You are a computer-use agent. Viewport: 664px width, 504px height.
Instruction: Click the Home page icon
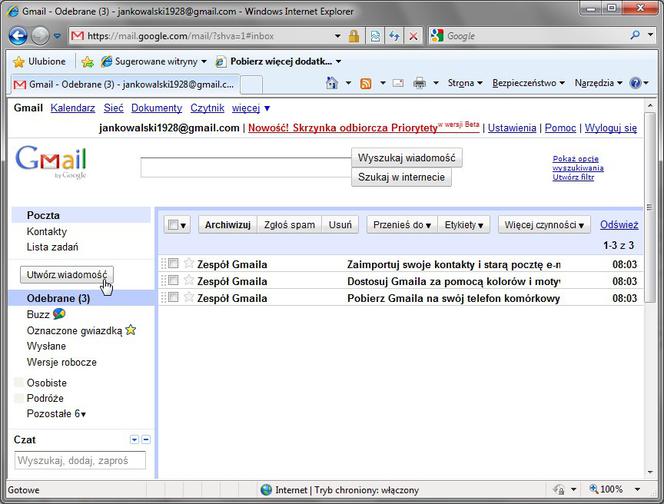[332, 83]
